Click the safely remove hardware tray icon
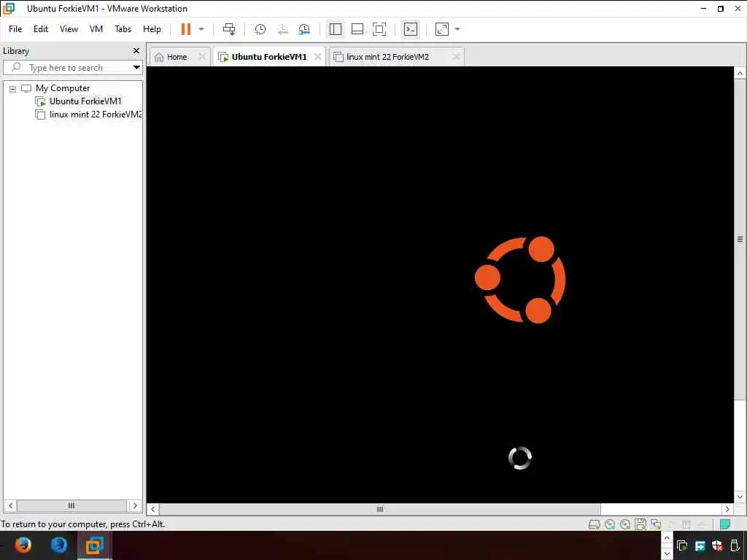 click(735, 545)
